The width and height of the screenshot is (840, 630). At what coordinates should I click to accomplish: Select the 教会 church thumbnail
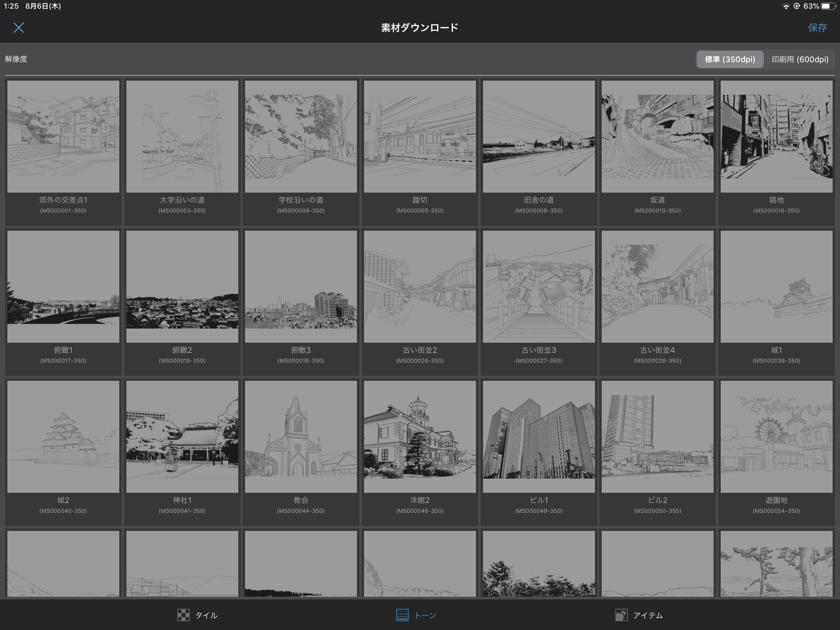(301, 437)
